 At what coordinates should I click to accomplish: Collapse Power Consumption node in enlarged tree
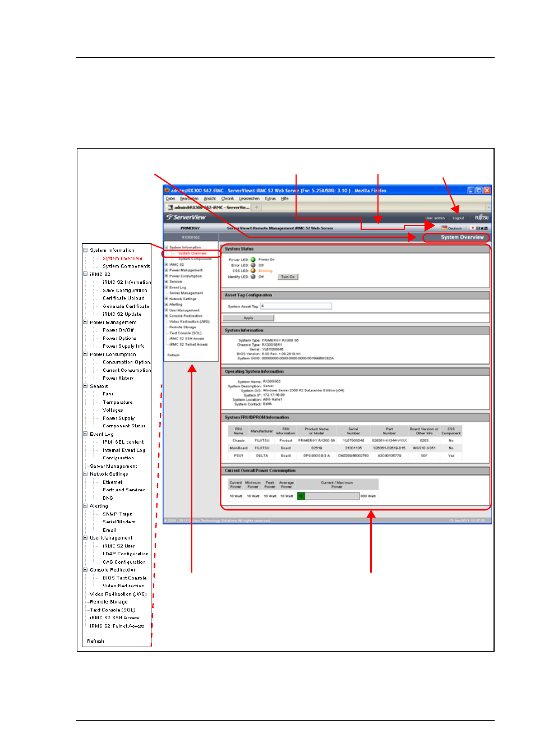(85, 354)
